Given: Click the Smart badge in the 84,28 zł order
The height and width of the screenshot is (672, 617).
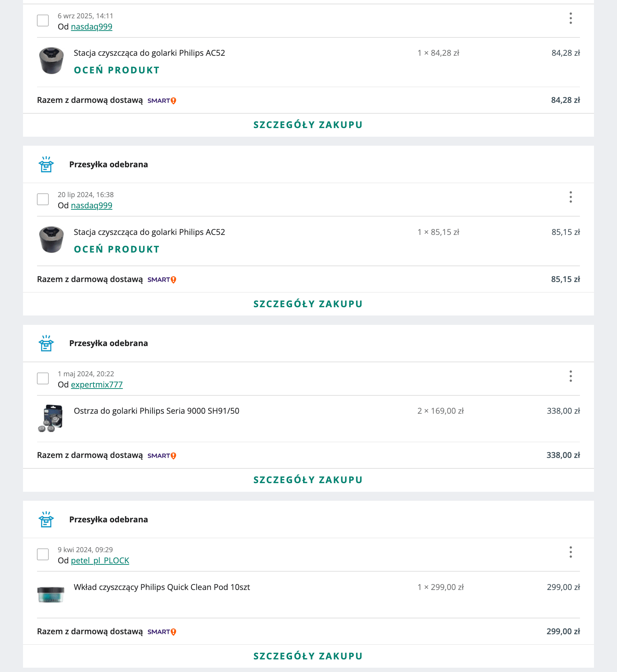Looking at the screenshot, I should click(162, 101).
